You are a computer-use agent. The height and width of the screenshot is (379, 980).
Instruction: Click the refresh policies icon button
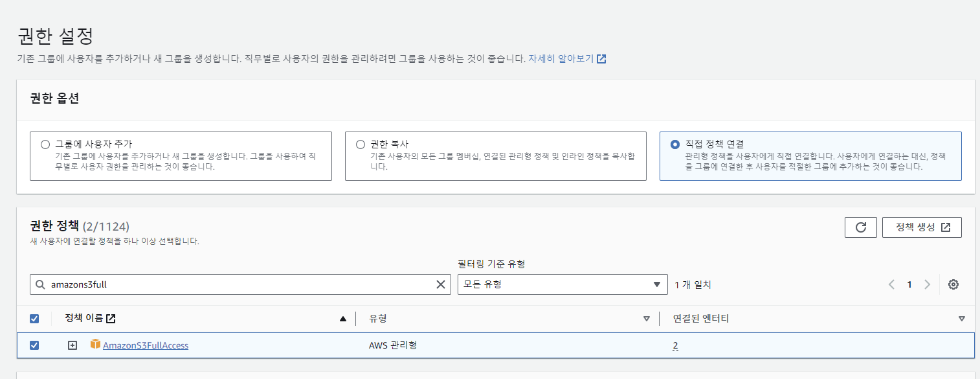click(860, 227)
